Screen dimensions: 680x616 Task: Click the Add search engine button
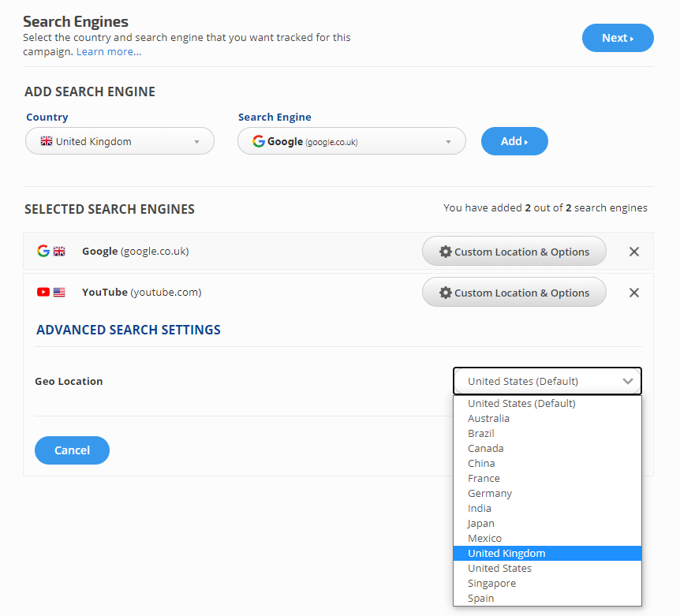514,141
